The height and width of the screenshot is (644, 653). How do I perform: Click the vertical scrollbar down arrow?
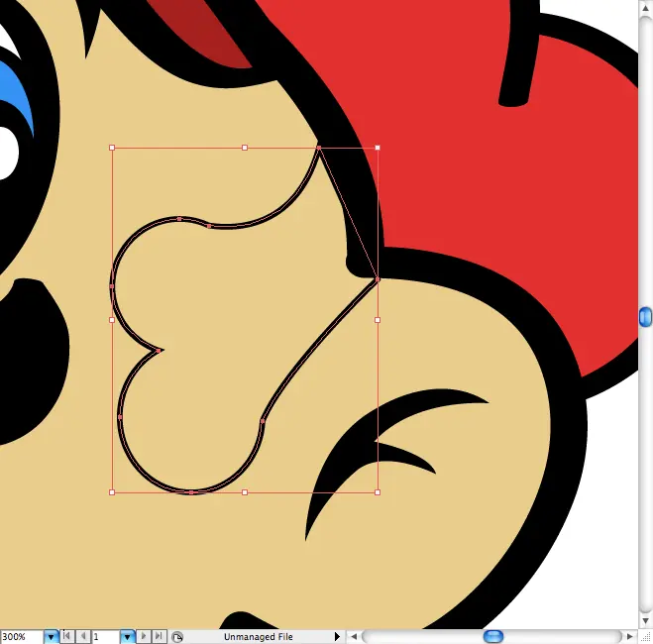point(645,620)
